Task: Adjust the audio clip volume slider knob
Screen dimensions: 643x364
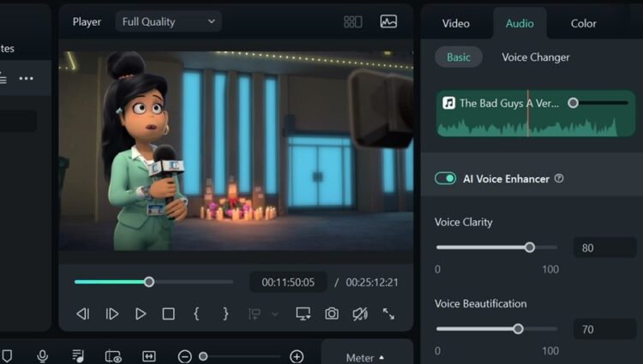Action: click(x=573, y=103)
